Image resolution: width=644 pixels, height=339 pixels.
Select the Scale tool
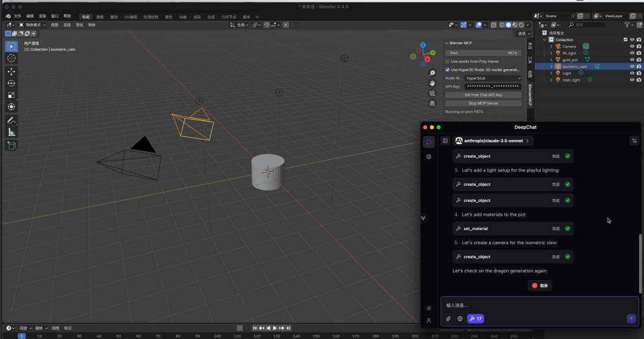click(x=11, y=95)
